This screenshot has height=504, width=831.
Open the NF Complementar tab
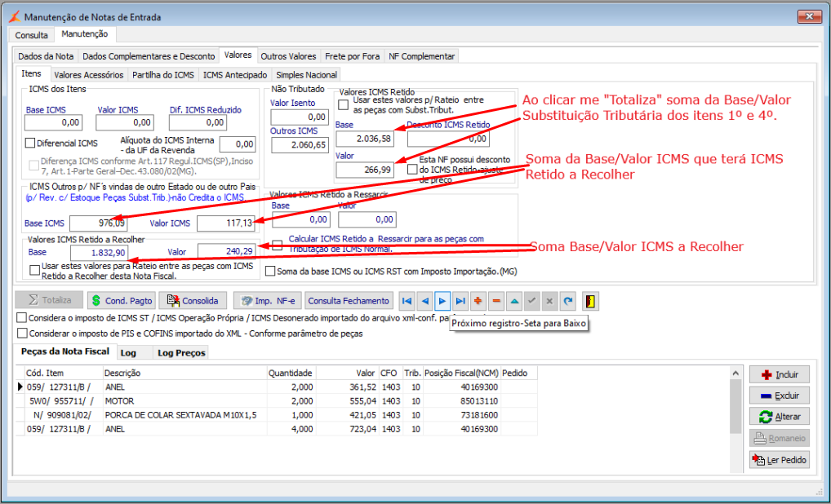[422, 56]
